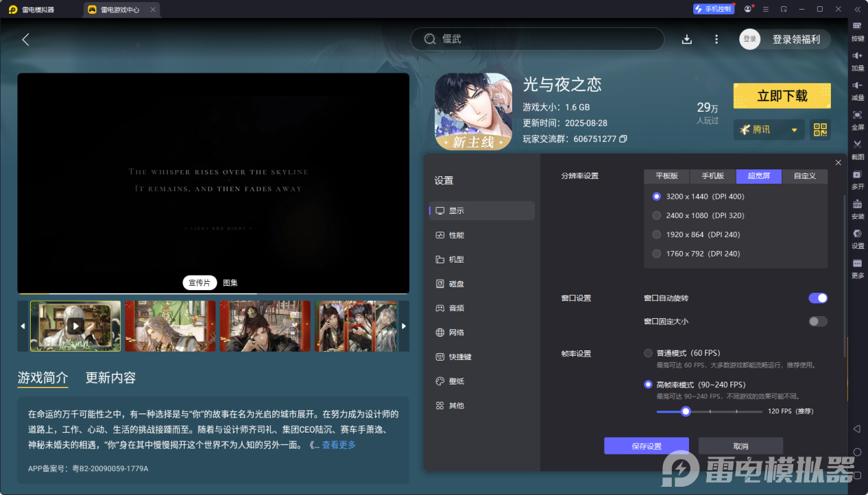Open the QR code download icon
The height and width of the screenshot is (495, 868).
(820, 130)
